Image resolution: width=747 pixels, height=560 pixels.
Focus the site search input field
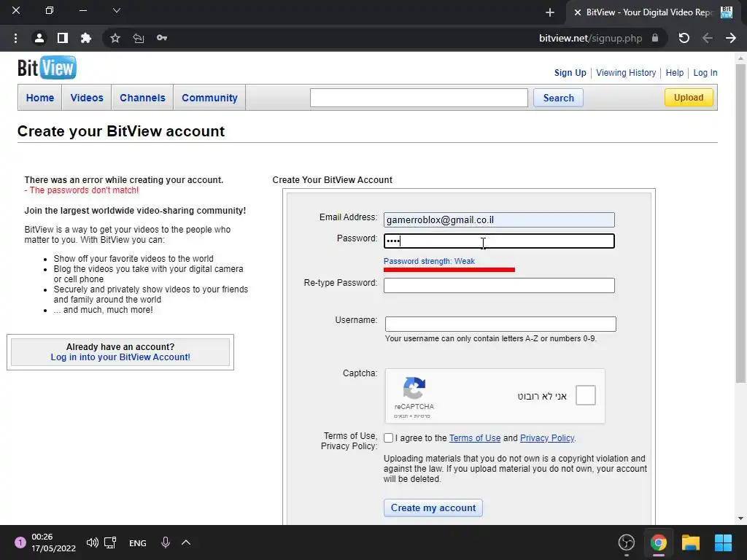(x=419, y=98)
